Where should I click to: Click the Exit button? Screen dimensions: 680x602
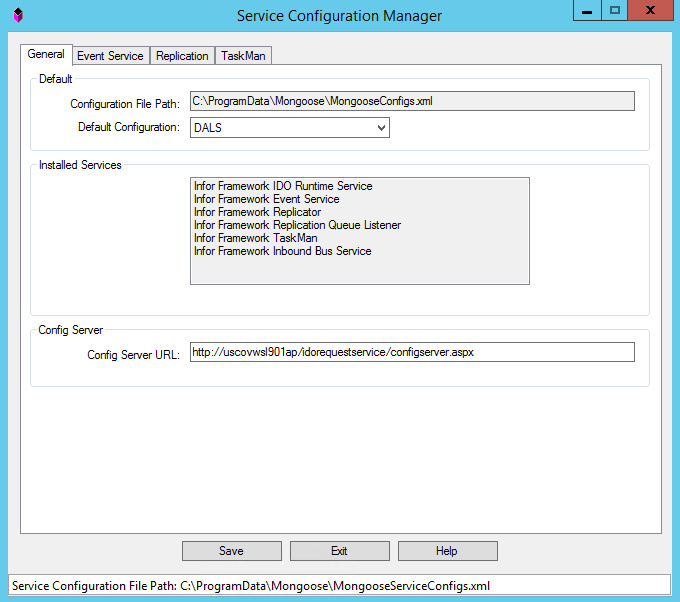(339, 551)
